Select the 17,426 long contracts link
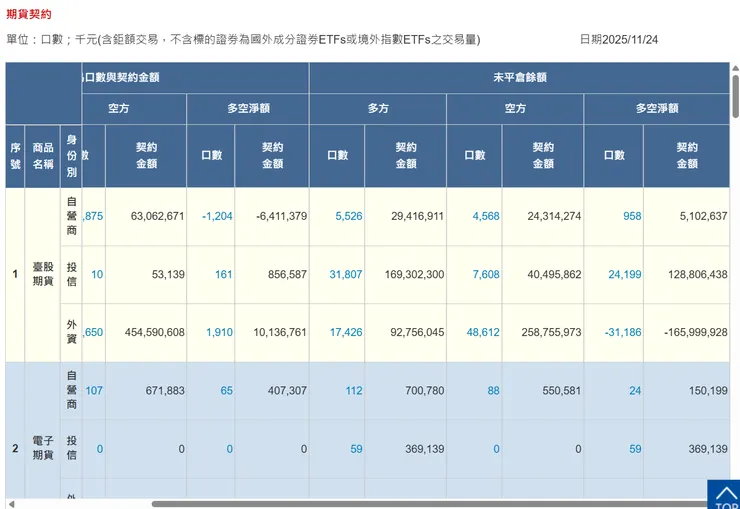 pyautogui.click(x=346, y=332)
